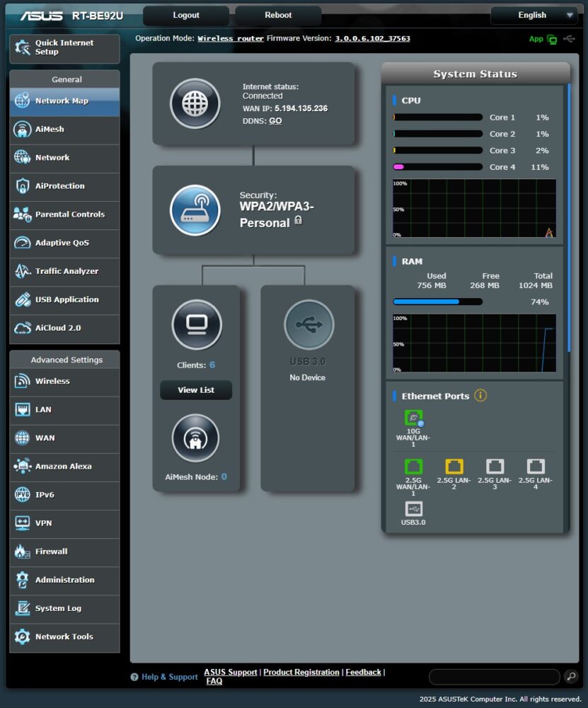Click the AiMesh Node house icon
This screenshot has height=708, width=588.
coord(197,439)
